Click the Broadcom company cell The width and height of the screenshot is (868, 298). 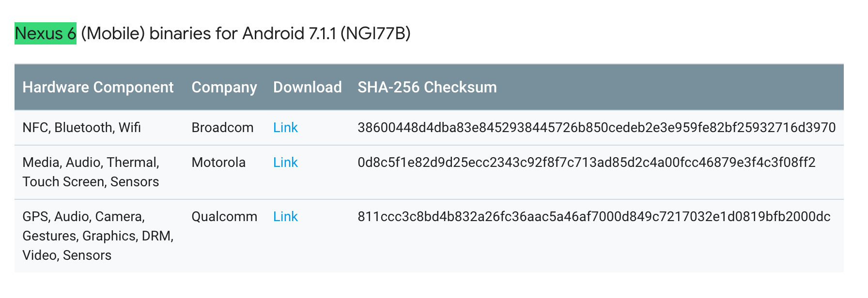click(222, 127)
